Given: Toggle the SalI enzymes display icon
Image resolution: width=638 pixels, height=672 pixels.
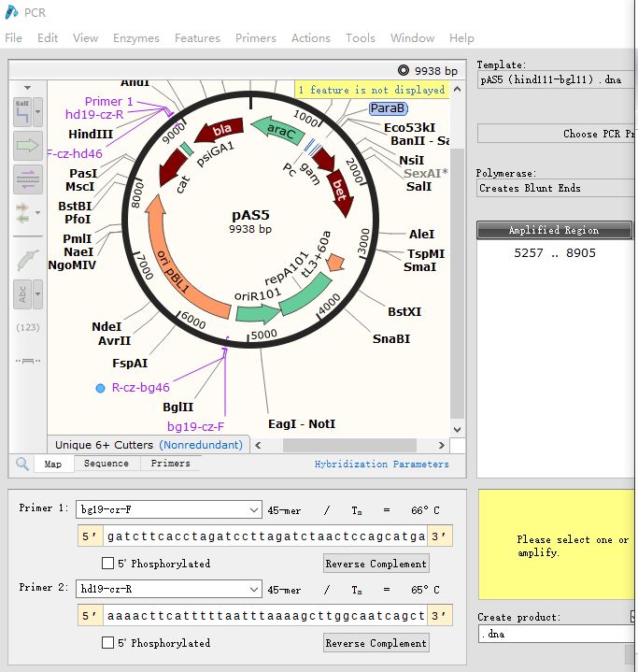Looking at the screenshot, I should (22, 112).
